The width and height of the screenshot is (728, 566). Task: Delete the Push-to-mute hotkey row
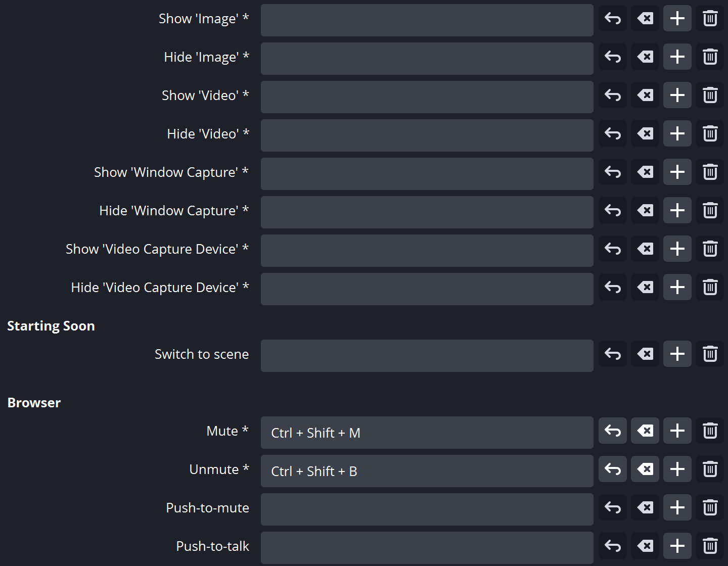(710, 507)
